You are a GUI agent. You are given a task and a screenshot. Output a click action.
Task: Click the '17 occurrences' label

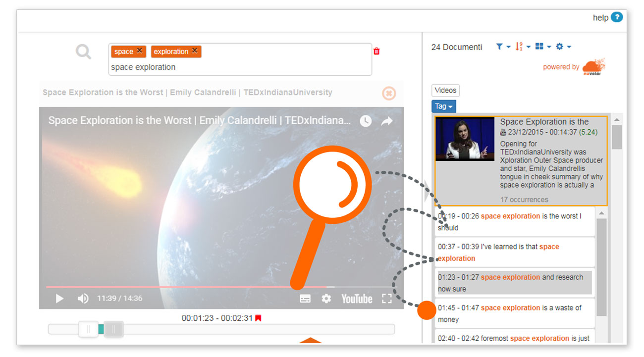tap(524, 200)
